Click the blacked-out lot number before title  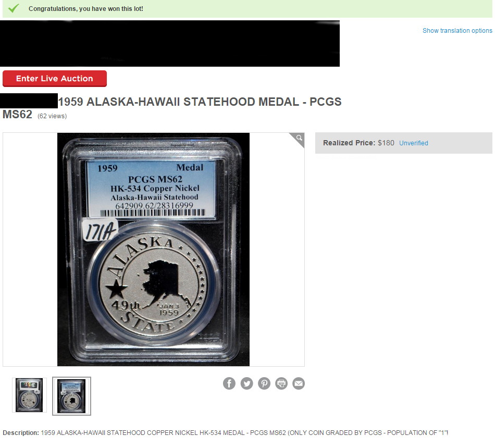click(x=29, y=101)
